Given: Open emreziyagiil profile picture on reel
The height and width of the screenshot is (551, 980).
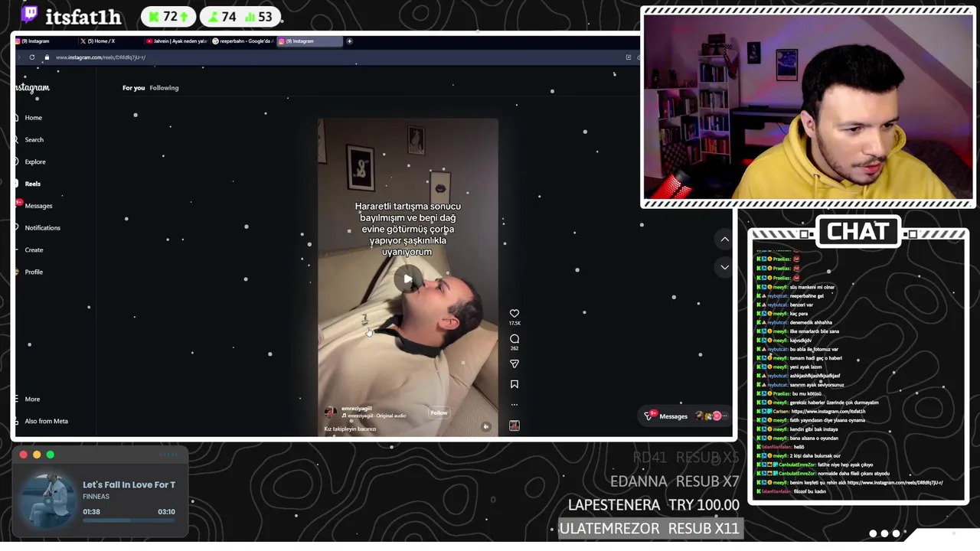Looking at the screenshot, I should [331, 412].
